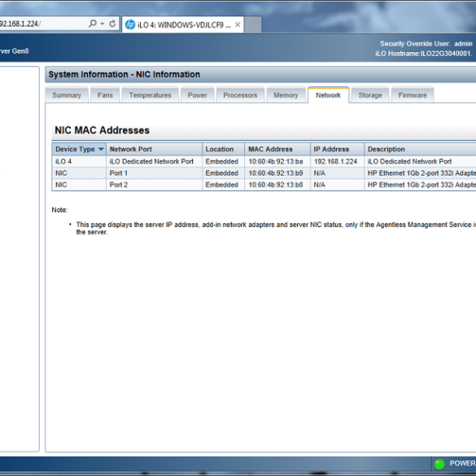Click the IP Address column header
Screen dimensions: 476x476
(337, 149)
